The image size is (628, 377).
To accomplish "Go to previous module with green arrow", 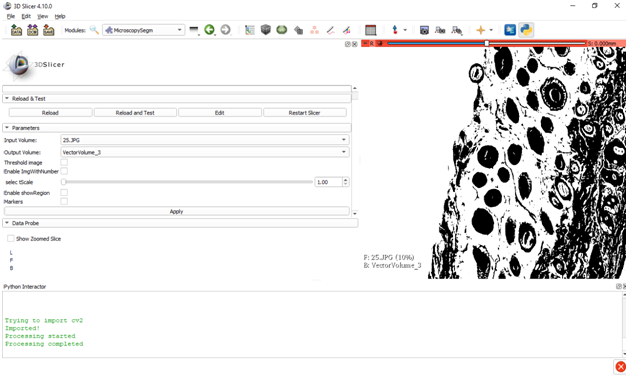I will point(209,30).
